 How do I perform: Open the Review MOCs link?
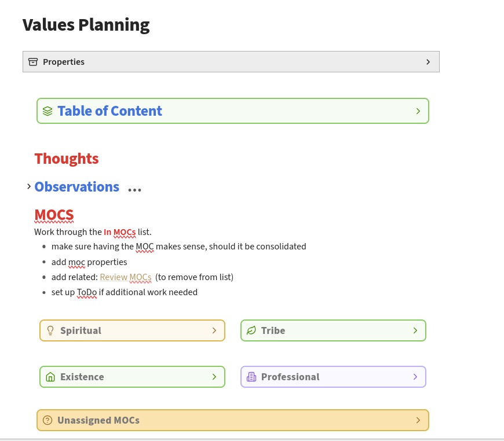(x=125, y=277)
